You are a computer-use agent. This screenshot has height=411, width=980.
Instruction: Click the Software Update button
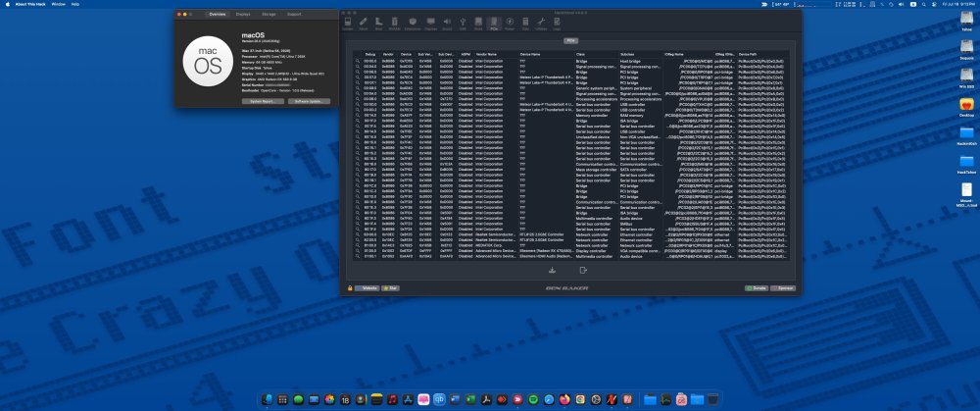pos(309,101)
